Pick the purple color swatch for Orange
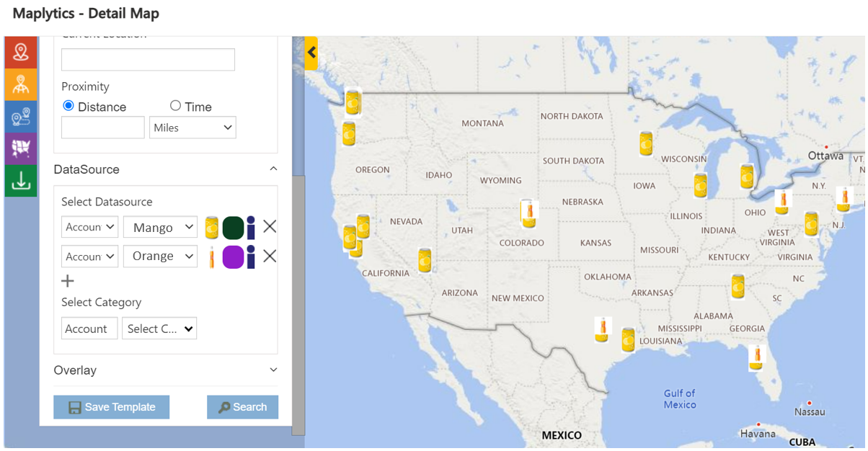This screenshot has height=451, width=868. coord(232,256)
